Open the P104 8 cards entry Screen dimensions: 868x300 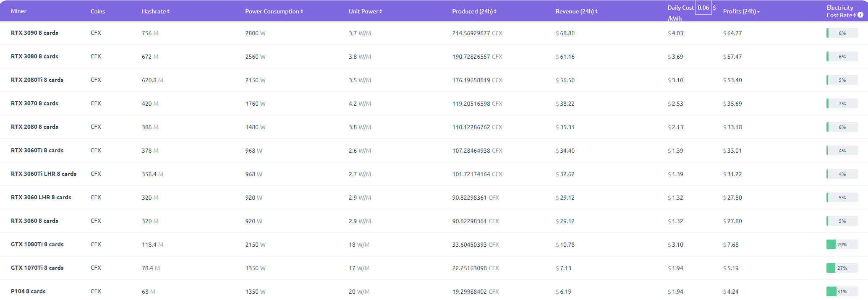coord(28,291)
